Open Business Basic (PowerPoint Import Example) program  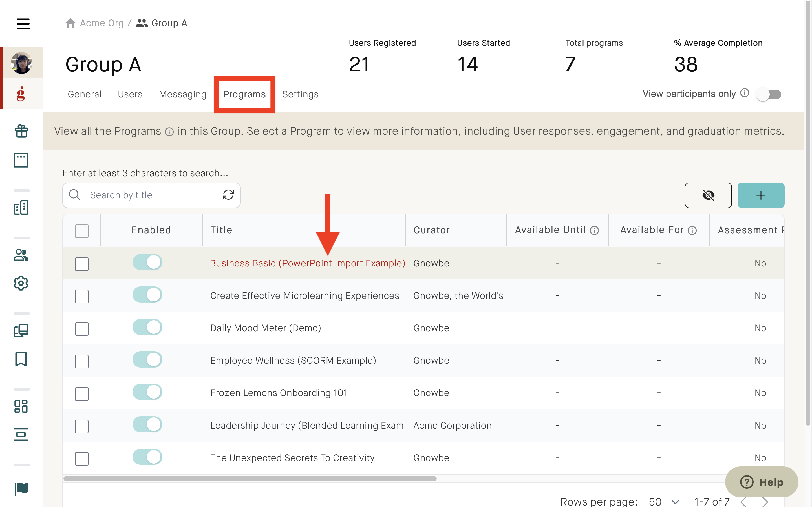(307, 263)
